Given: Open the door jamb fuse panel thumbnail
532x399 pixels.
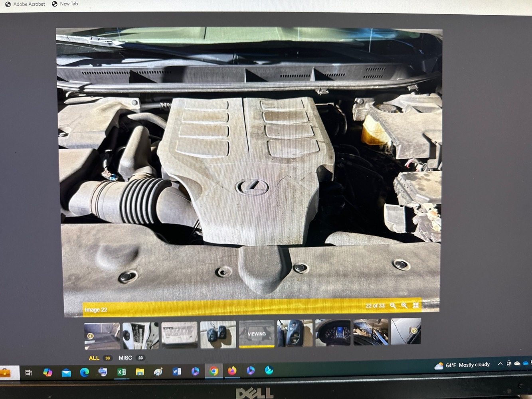Looking at the screenshot, I should (x=140, y=335).
